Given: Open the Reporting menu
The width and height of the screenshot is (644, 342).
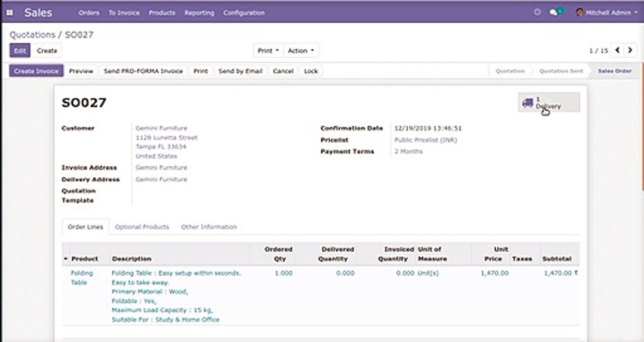Looking at the screenshot, I should [199, 13].
